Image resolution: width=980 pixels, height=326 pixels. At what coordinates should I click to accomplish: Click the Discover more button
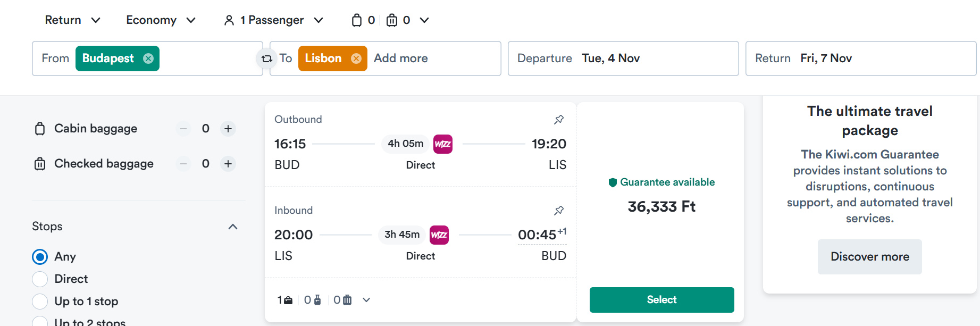870,257
